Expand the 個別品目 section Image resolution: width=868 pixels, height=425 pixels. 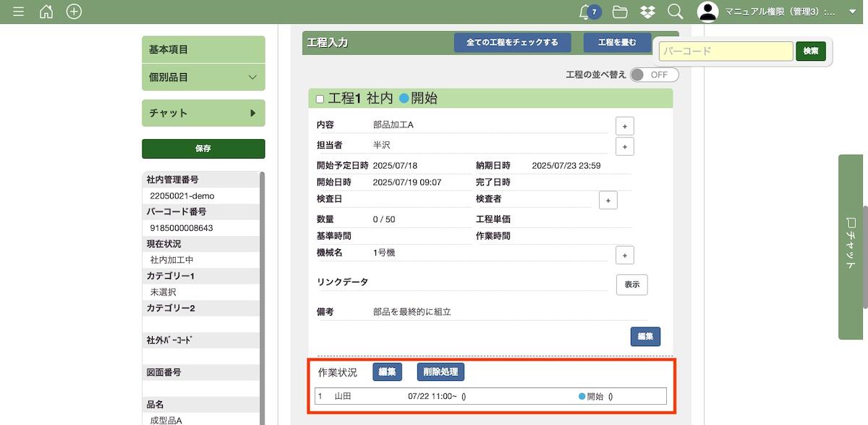click(x=203, y=77)
